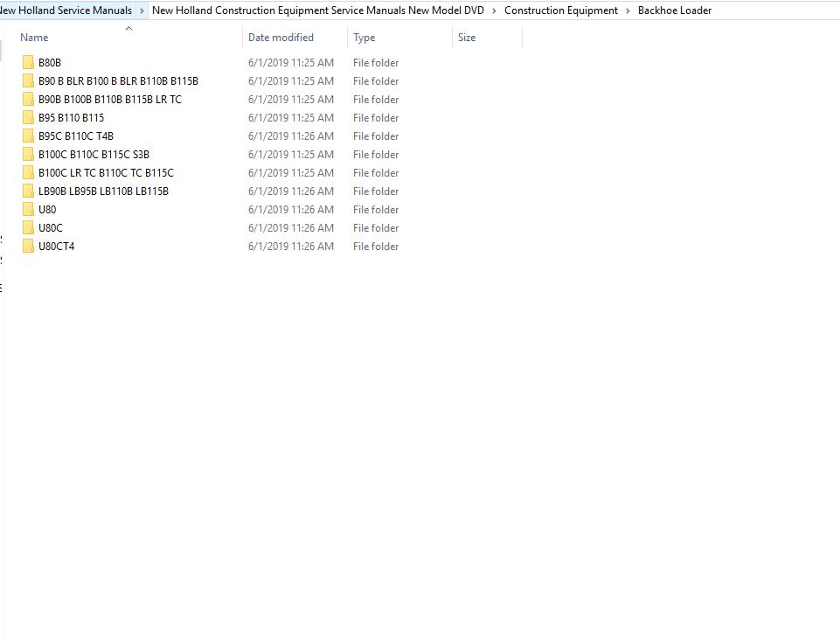Image resolution: width=840 pixels, height=640 pixels.
Task: Click folder icon beside B100C B110C B115C S3B
Action: (28, 155)
